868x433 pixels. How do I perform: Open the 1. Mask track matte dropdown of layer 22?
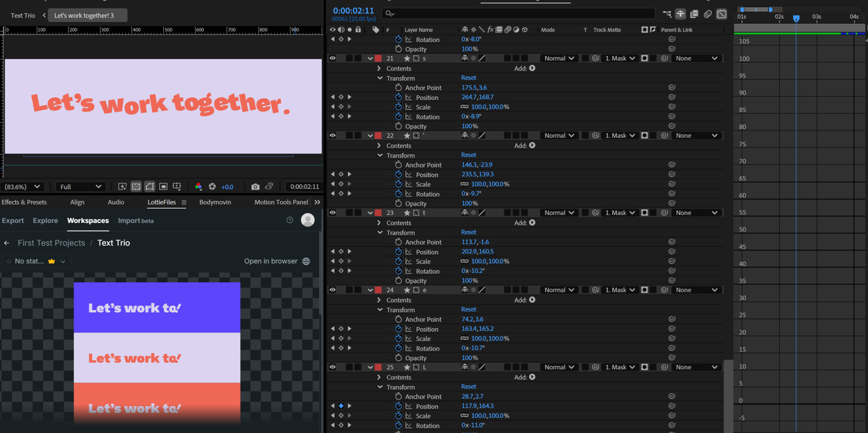[620, 135]
